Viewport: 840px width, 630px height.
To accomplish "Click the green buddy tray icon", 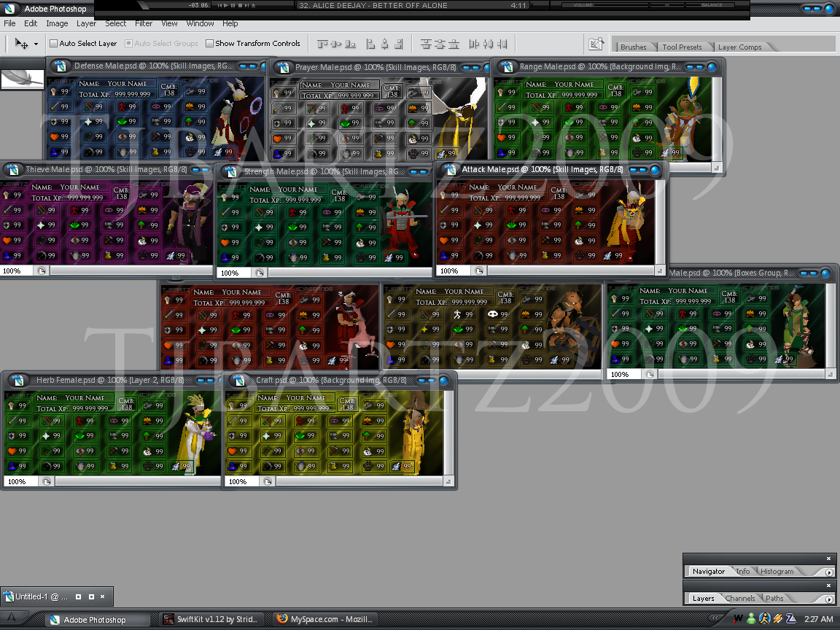I will (x=751, y=619).
